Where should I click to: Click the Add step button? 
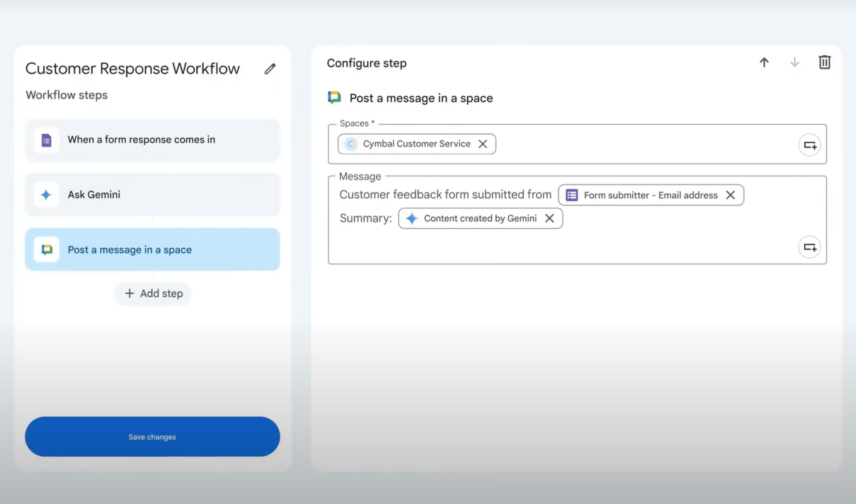click(153, 294)
